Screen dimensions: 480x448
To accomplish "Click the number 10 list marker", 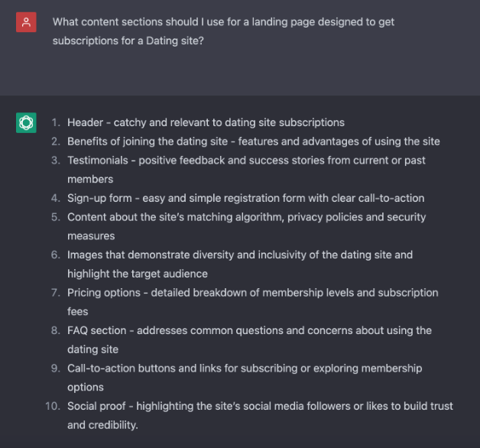I will [x=53, y=406].
